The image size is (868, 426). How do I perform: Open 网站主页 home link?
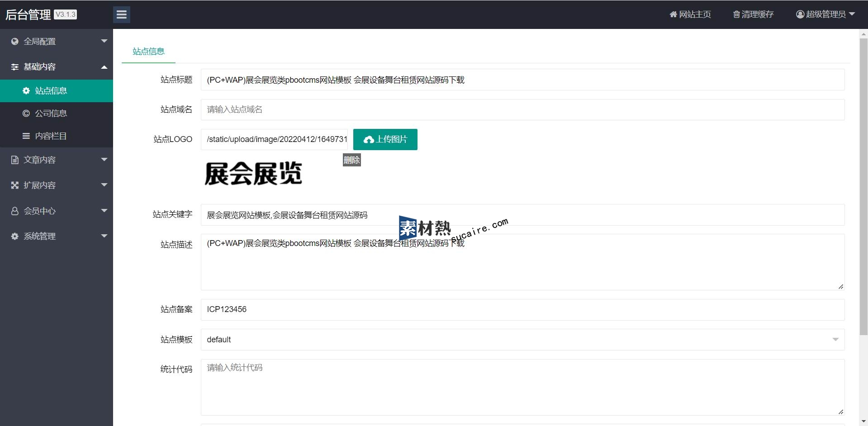click(x=690, y=14)
